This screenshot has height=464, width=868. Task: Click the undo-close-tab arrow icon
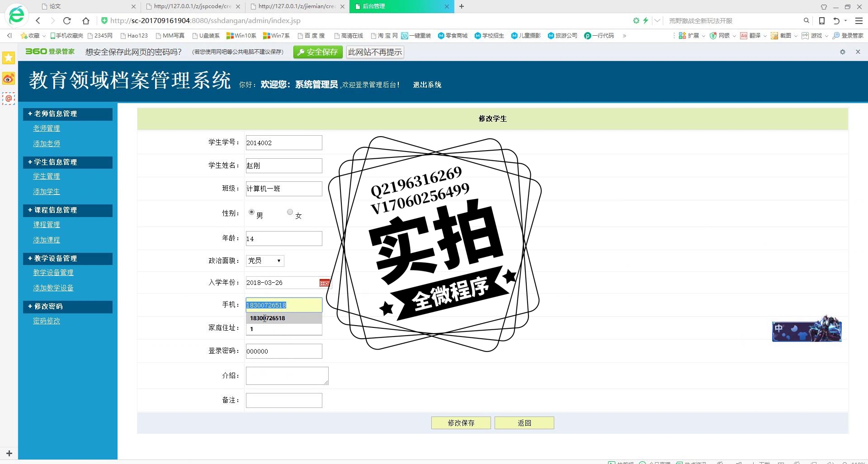(836, 20)
